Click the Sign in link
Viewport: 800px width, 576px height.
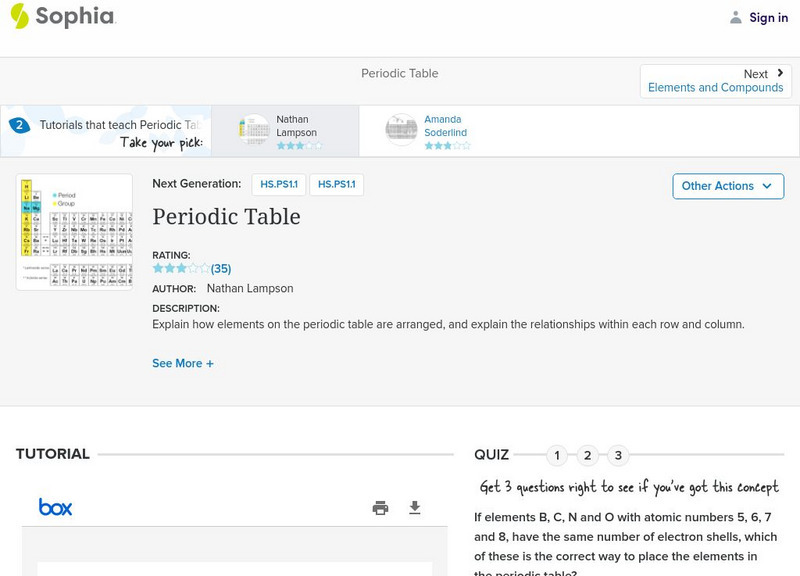pos(768,17)
